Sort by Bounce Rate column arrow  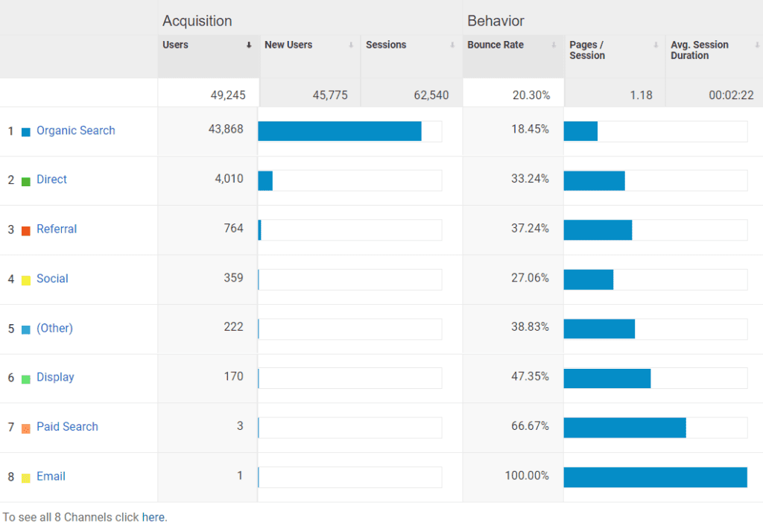(554, 45)
